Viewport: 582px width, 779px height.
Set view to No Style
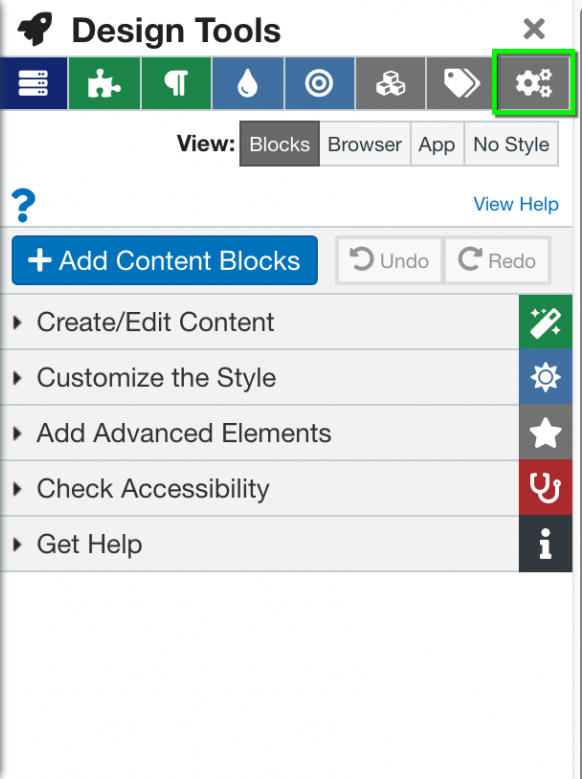[x=511, y=144]
